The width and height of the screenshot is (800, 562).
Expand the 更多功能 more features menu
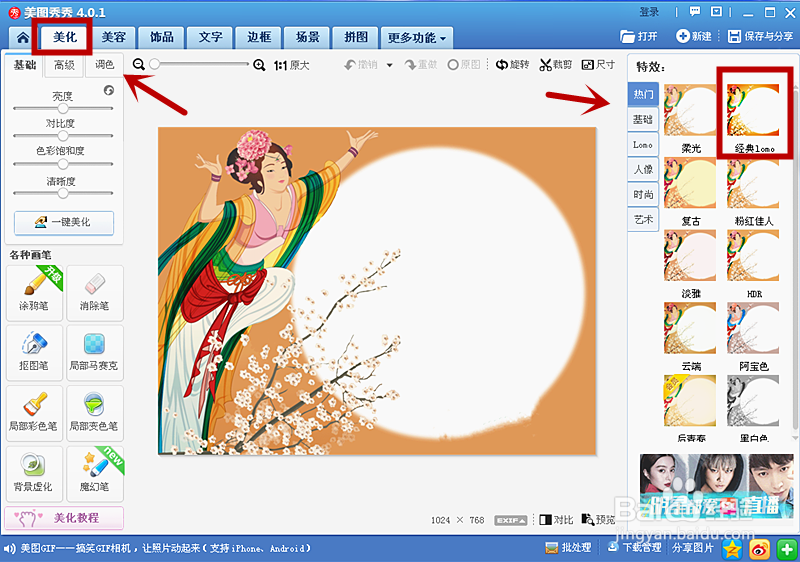click(417, 38)
